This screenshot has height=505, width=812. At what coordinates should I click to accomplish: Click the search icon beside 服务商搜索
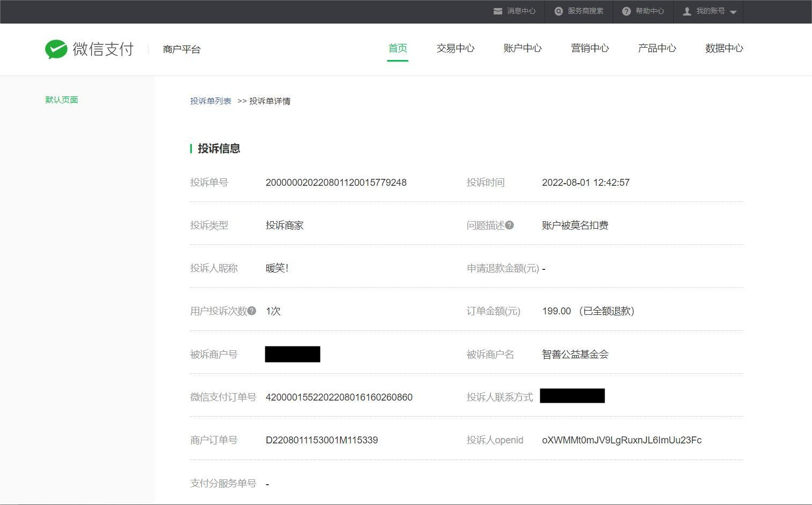558,11
